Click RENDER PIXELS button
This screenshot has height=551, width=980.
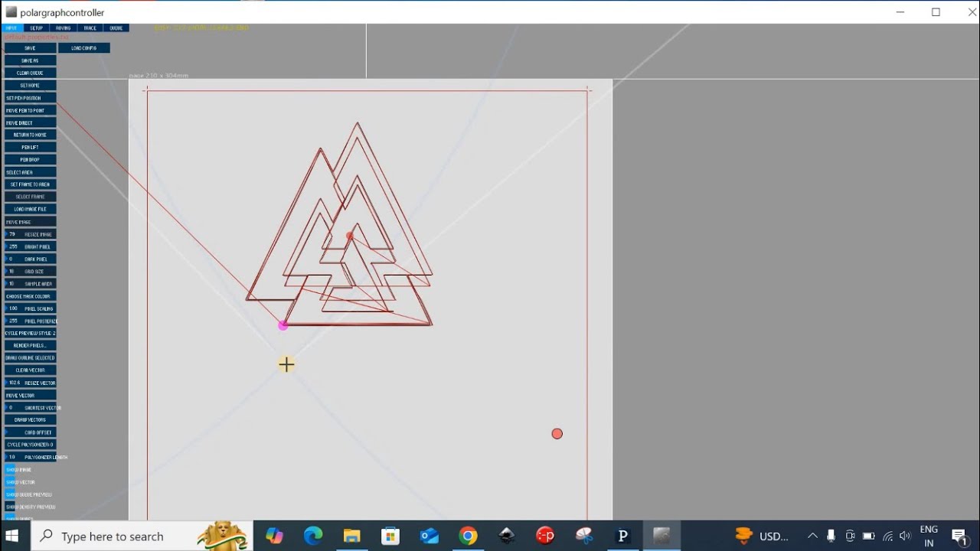coord(30,345)
